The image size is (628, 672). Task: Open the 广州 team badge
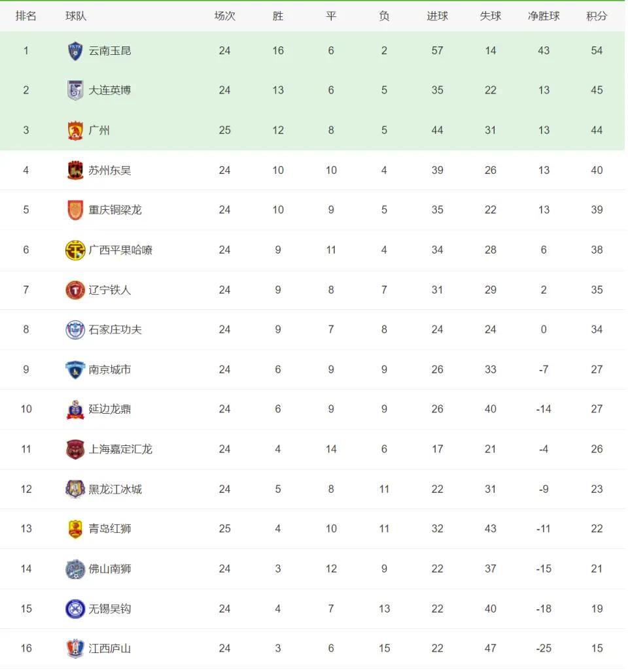pyautogui.click(x=75, y=130)
